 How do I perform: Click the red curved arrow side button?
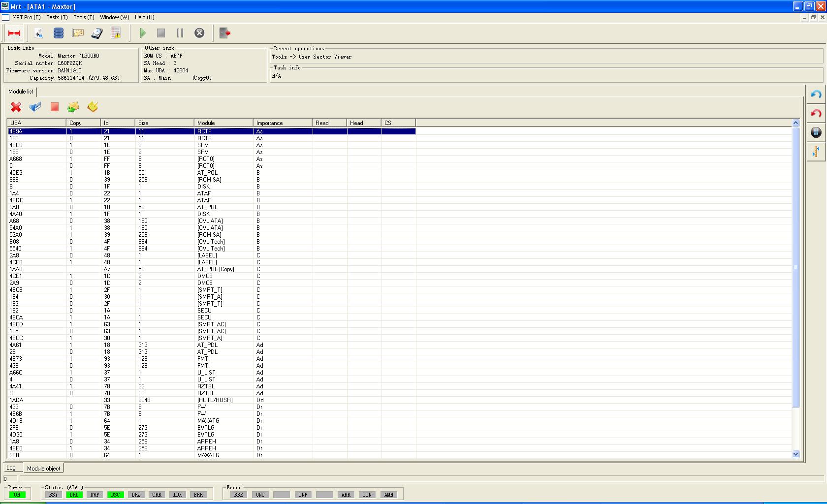tap(816, 114)
